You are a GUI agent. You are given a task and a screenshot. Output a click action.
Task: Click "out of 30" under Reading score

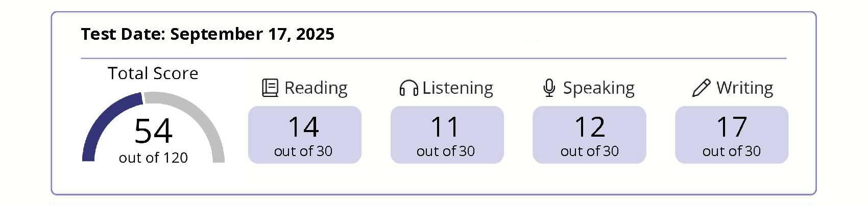pos(303,151)
